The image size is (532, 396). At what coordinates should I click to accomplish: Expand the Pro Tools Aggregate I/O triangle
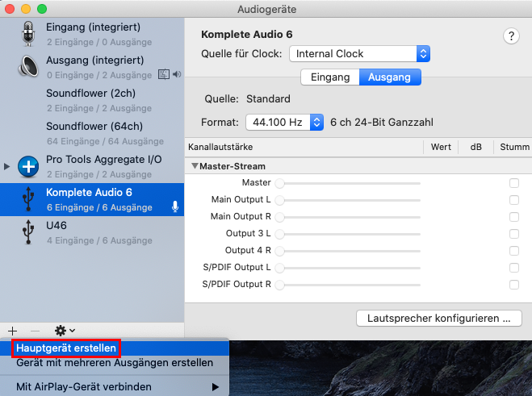click(6, 166)
